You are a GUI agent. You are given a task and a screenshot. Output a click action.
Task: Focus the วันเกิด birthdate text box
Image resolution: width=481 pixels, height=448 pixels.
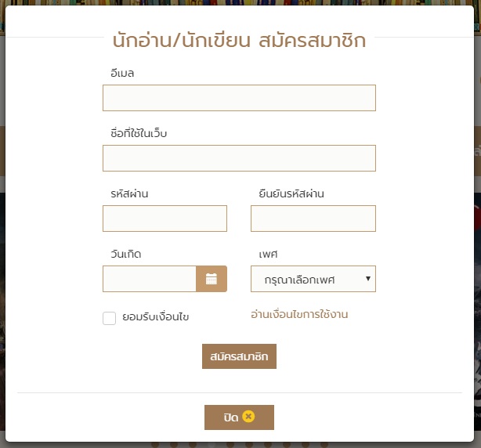[x=150, y=279]
